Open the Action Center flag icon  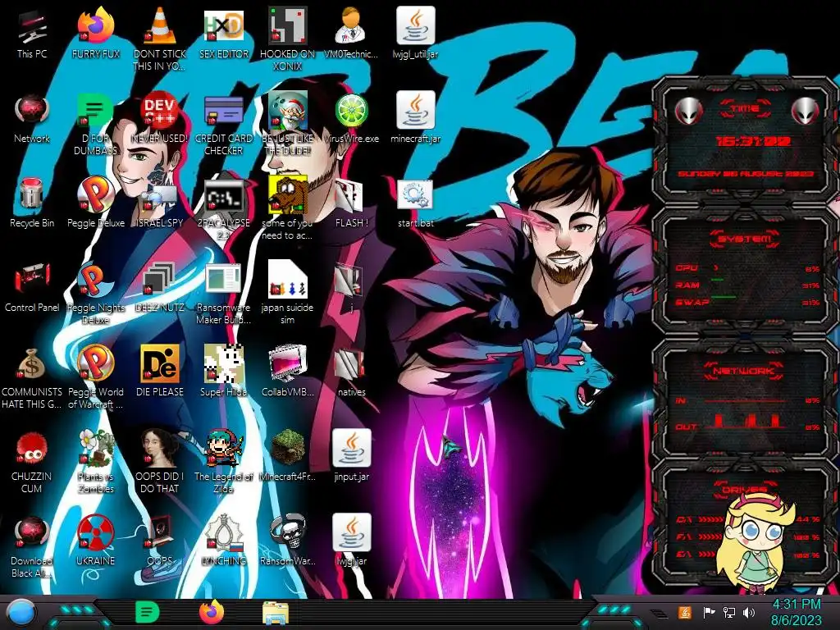(708, 612)
